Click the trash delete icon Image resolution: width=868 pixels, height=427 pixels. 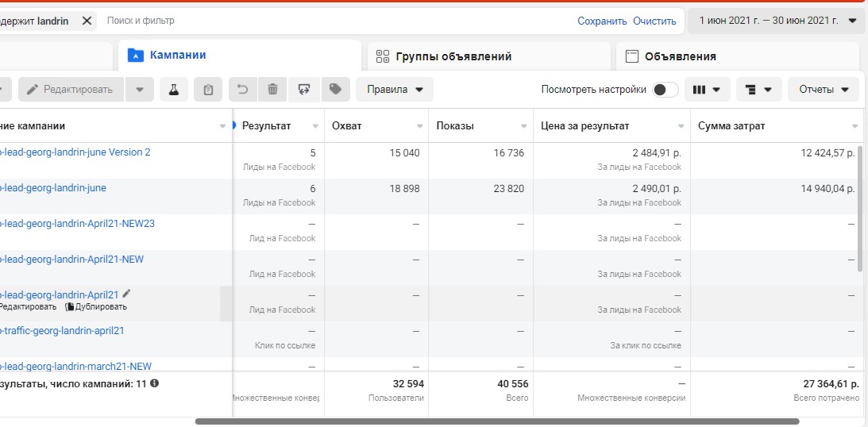coord(272,90)
